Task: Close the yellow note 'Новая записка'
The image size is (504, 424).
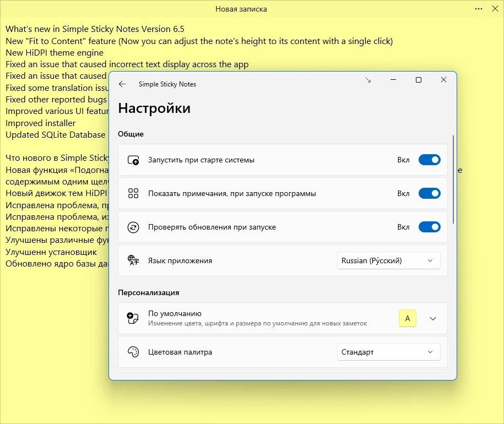Action: pos(495,9)
